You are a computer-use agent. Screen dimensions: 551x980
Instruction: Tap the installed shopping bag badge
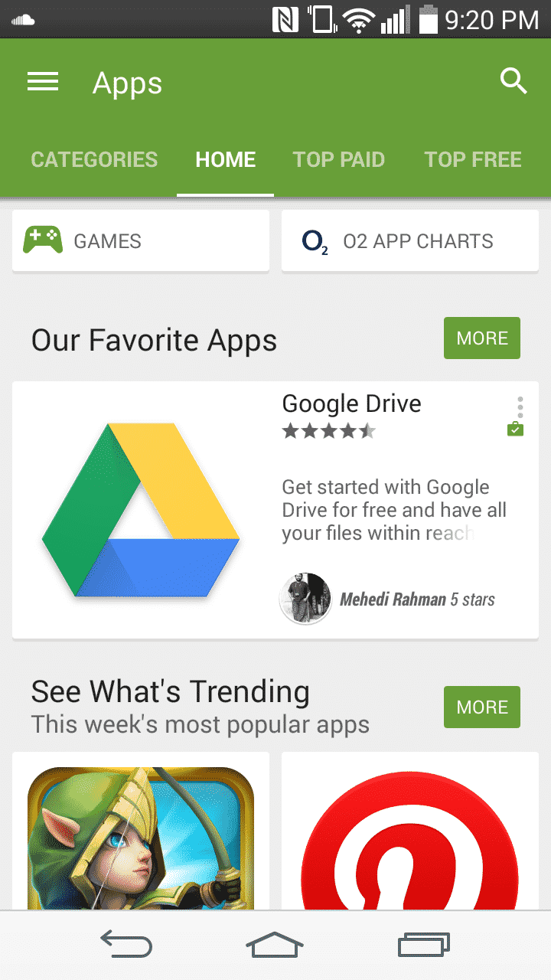pyautogui.click(x=516, y=429)
